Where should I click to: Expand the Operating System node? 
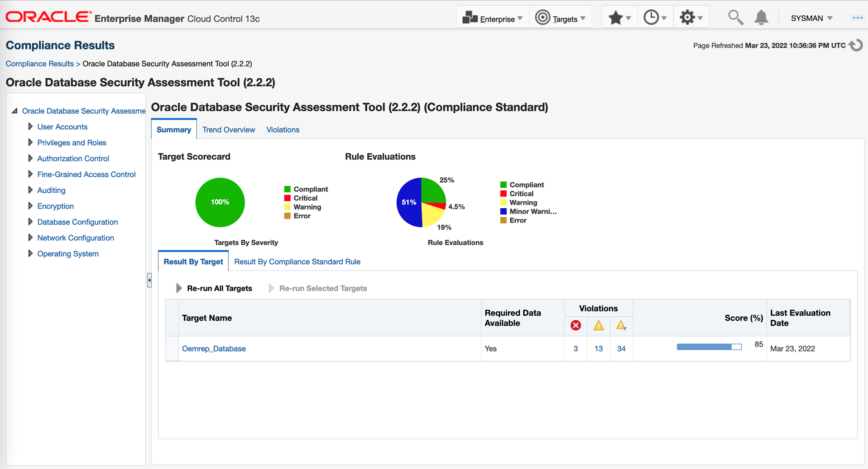[30, 253]
